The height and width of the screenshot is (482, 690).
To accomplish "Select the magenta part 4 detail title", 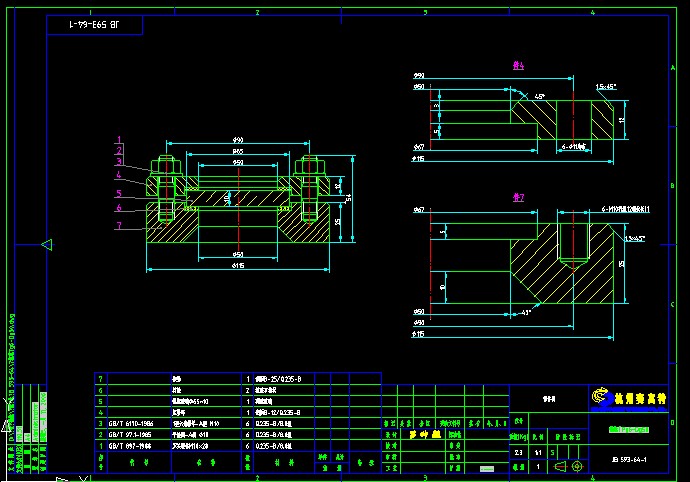I will (518, 66).
